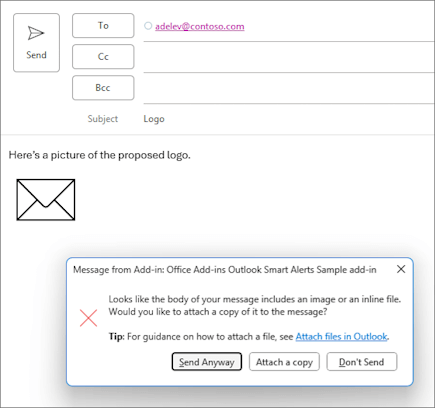Screen dimensions: 435x408
Task: Open the Cc recipients picker
Action: tap(103, 57)
